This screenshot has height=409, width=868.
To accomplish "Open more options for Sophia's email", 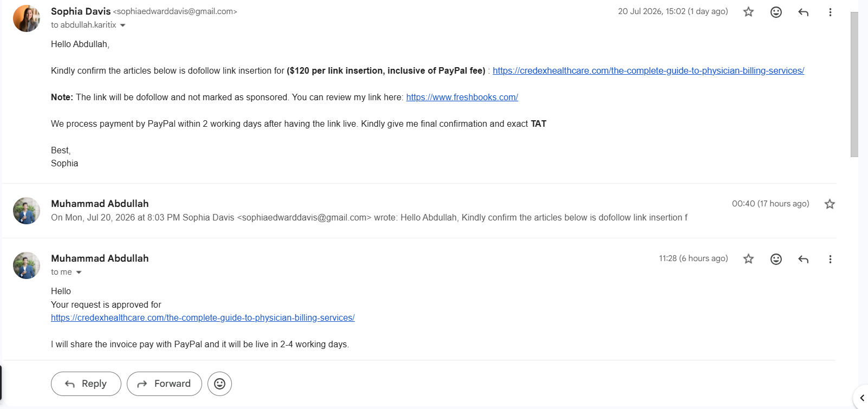I will [830, 12].
